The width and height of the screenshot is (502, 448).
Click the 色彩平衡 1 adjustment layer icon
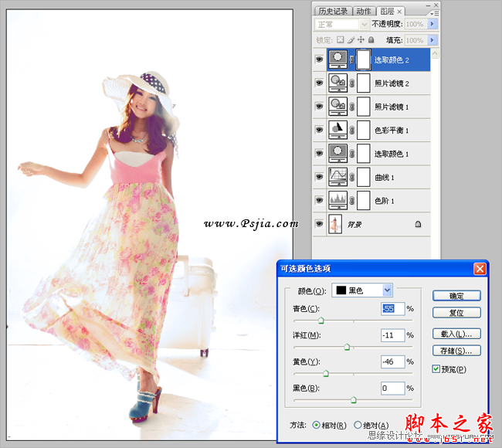pyautogui.click(x=337, y=130)
